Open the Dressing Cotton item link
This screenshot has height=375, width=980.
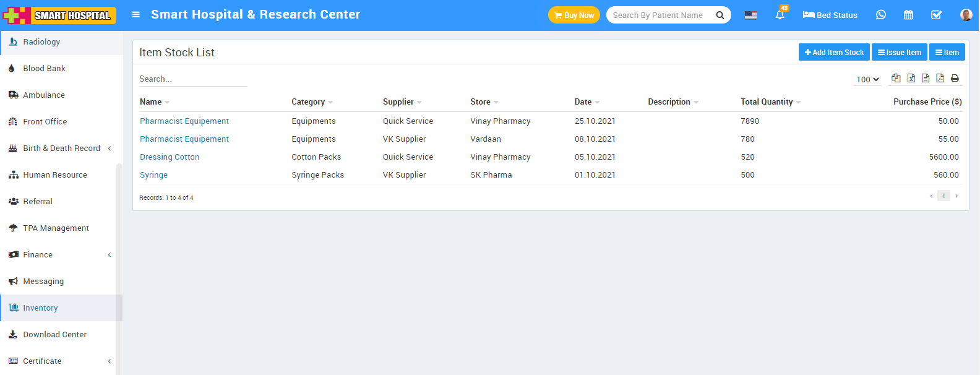tap(170, 157)
